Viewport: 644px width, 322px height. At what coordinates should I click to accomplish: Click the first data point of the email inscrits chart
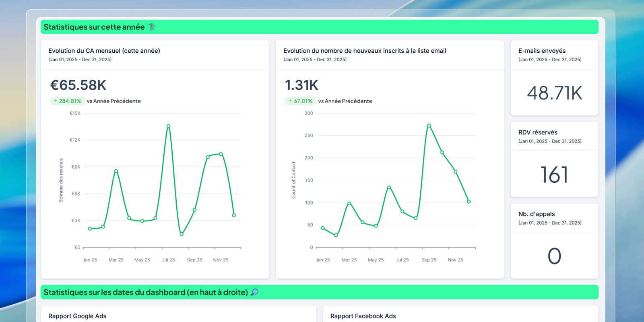323,228
